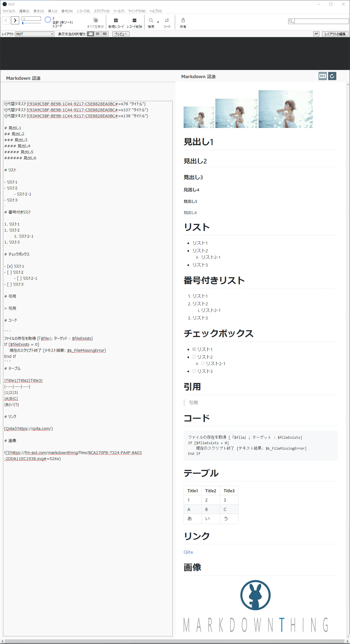Switch to table view
Image resolution: width=350 pixels, height=644 pixels.
point(105,34)
